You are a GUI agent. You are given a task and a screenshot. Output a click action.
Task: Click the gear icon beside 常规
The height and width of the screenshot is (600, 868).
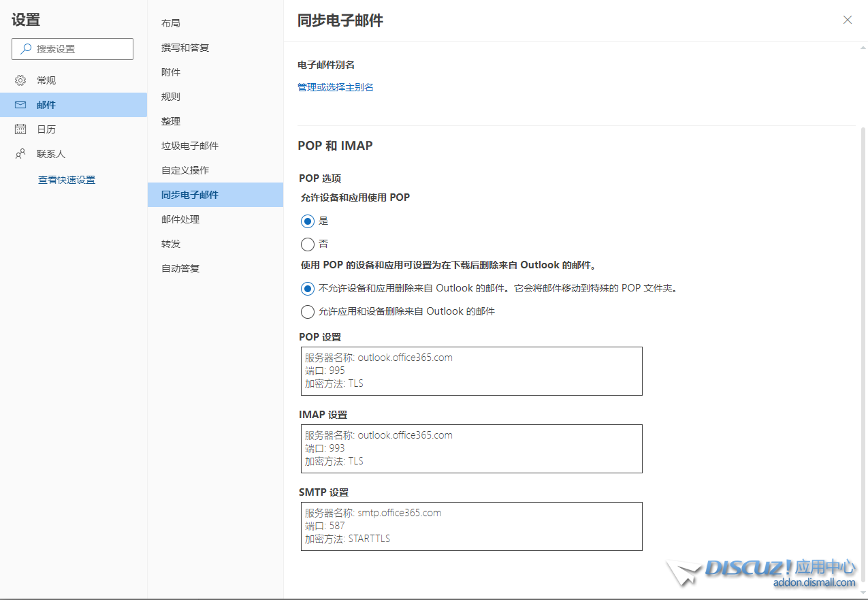(x=20, y=80)
